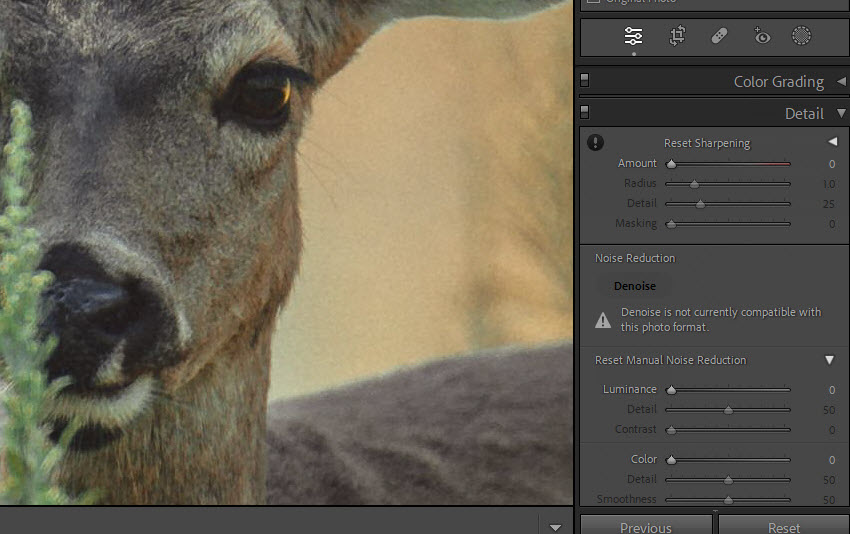The width and height of the screenshot is (850, 534).
Task: Click the Noise Reduction heading
Action: point(635,258)
